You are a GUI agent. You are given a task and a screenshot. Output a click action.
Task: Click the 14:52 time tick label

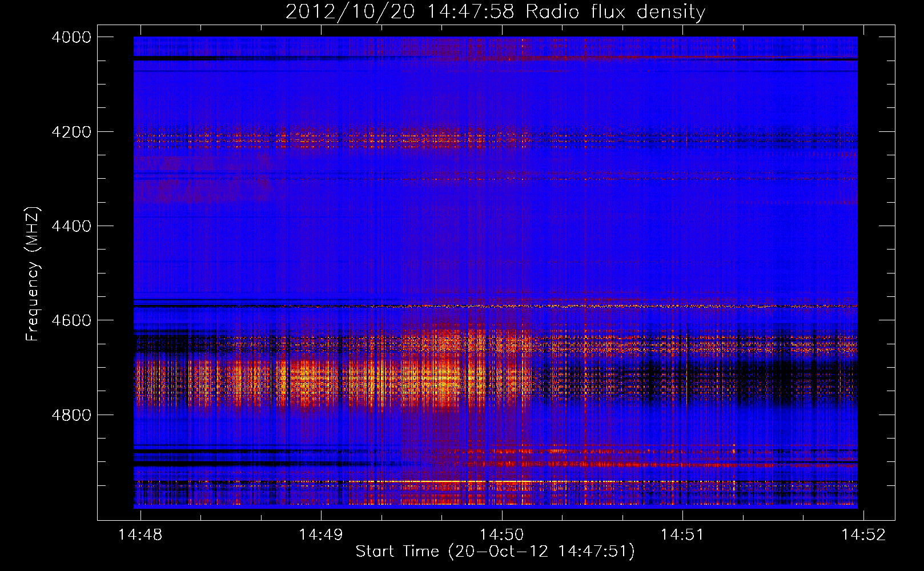[863, 534]
